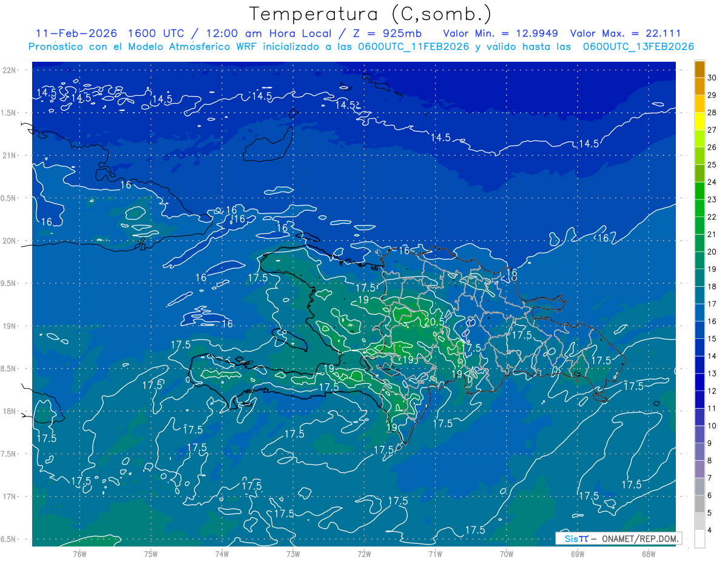This screenshot has width=728, height=562.
Task: Select the '11-Feb-2026' date text
Action: pos(76,34)
